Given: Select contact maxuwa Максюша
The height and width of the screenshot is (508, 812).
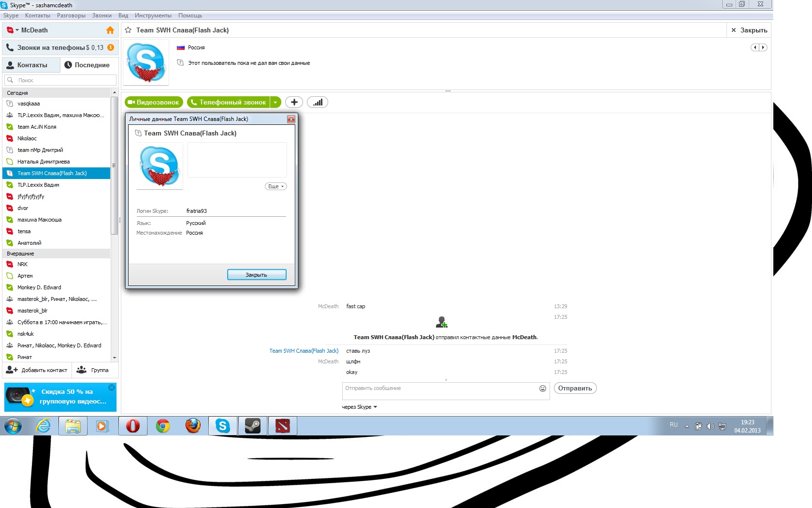Looking at the screenshot, I should [57, 220].
